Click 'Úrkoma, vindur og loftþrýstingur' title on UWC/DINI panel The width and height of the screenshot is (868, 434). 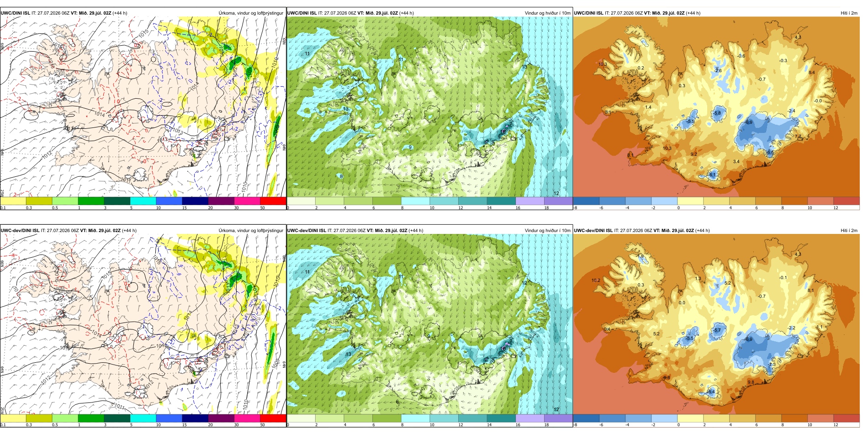click(251, 13)
